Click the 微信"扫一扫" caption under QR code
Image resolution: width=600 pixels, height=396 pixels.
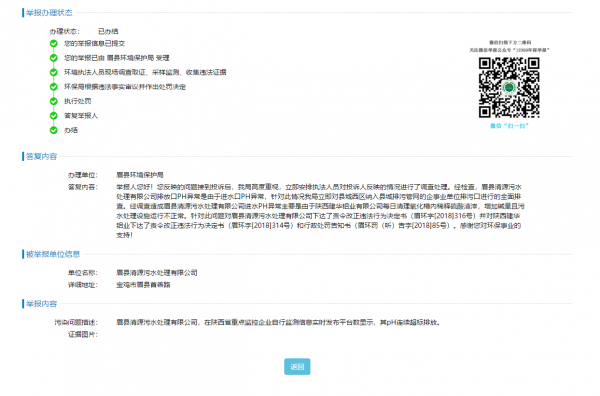(509, 126)
